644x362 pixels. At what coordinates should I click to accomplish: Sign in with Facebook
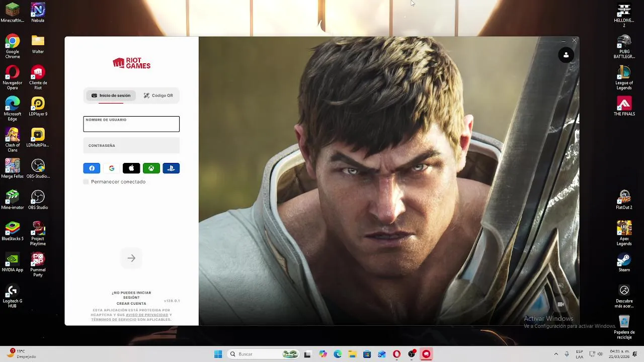(x=92, y=168)
